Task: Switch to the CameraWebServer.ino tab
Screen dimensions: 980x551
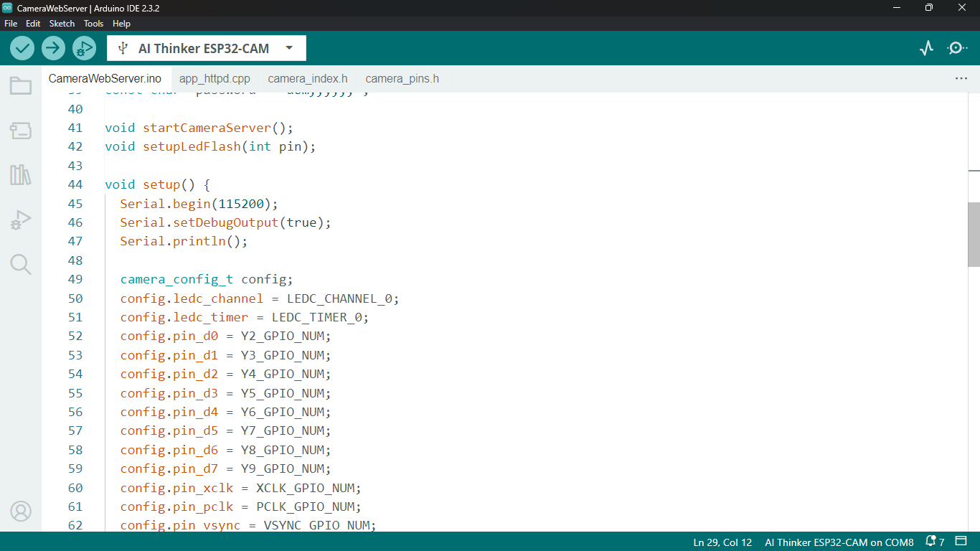Action: click(x=105, y=78)
